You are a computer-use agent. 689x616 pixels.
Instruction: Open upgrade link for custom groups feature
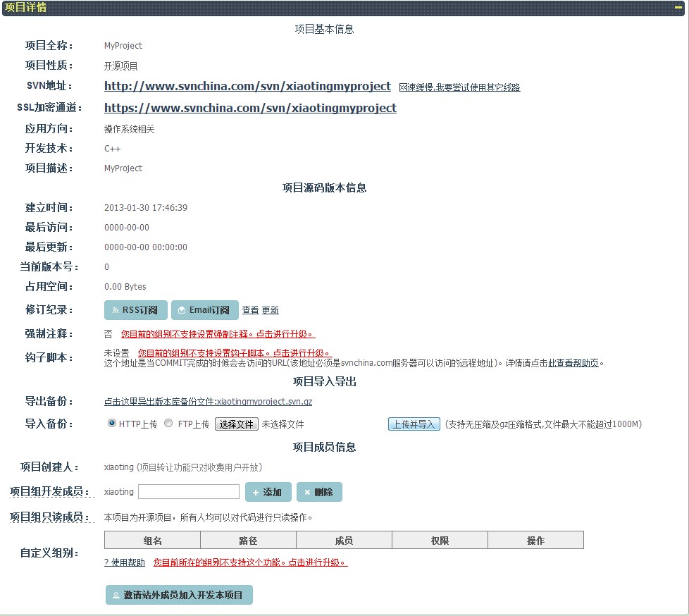coord(251,562)
